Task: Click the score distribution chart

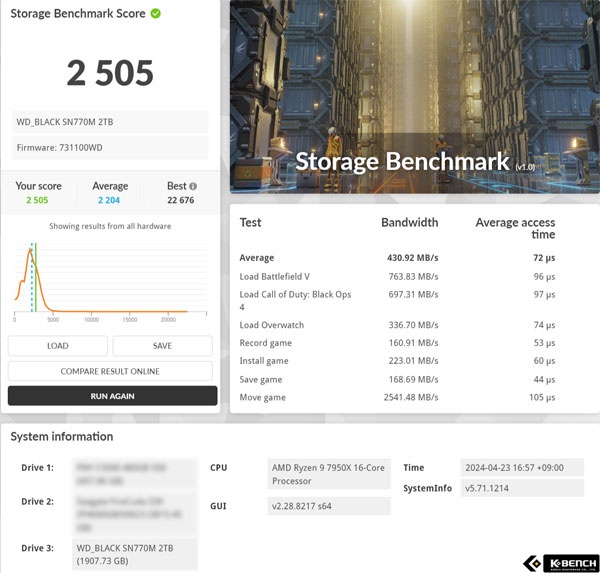Action: pos(110,282)
